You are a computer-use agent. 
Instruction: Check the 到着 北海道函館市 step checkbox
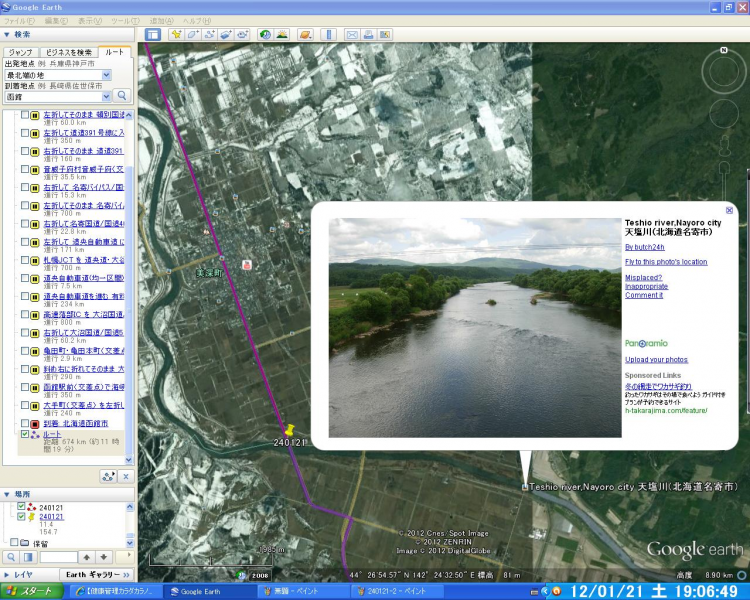pyautogui.click(x=25, y=423)
